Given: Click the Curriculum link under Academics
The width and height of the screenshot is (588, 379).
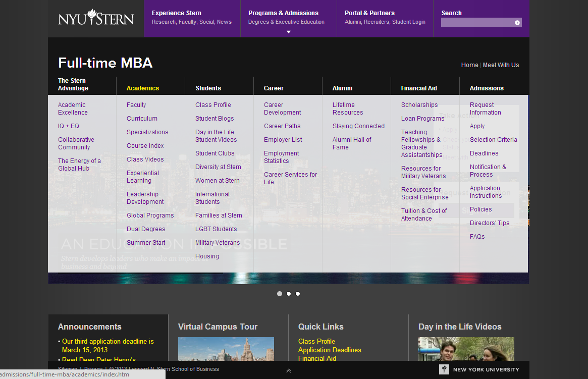Looking at the screenshot, I should [142, 119].
